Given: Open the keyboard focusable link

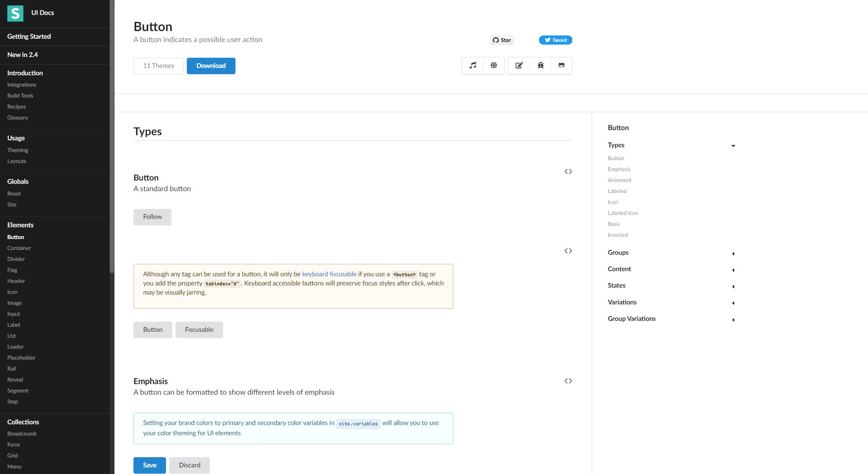Looking at the screenshot, I should (x=329, y=274).
